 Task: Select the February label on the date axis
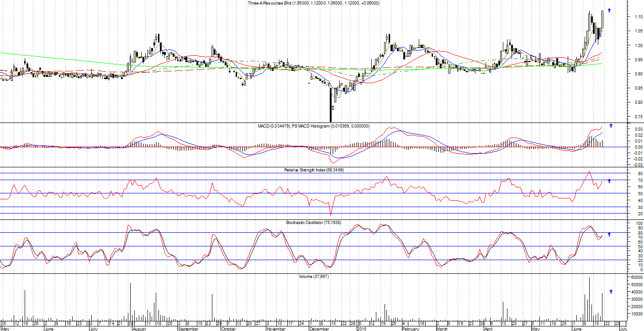(411, 328)
